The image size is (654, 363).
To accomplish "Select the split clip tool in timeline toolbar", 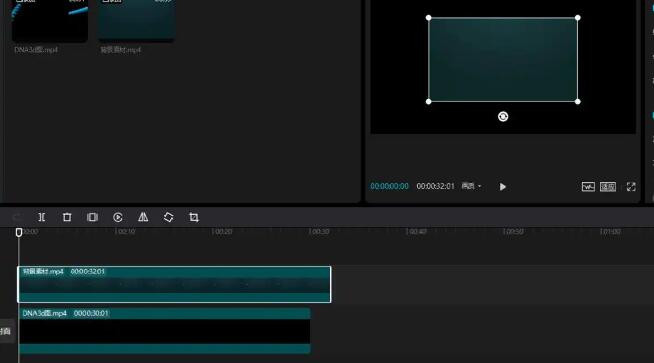I will point(41,217).
